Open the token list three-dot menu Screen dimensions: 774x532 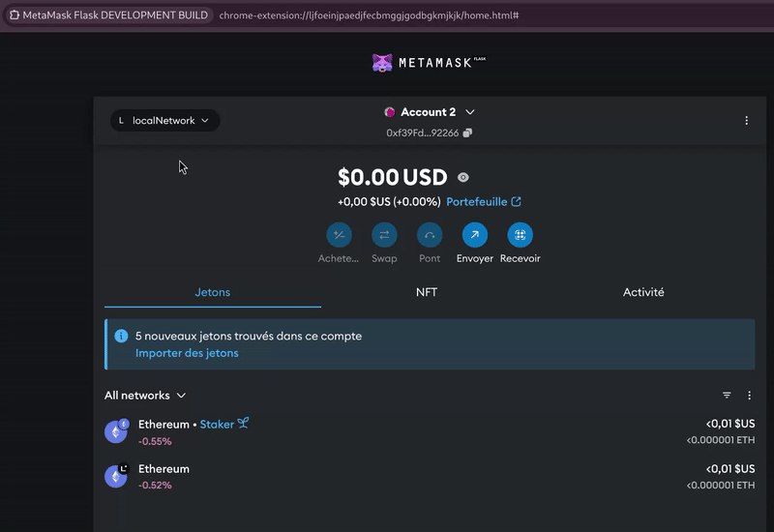click(749, 396)
